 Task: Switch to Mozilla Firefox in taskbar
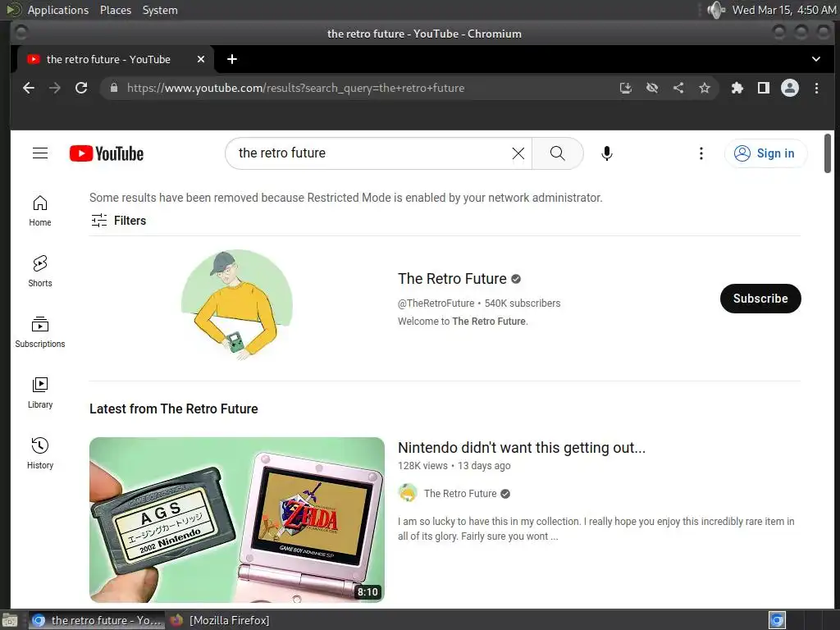pyautogui.click(x=220, y=620)
